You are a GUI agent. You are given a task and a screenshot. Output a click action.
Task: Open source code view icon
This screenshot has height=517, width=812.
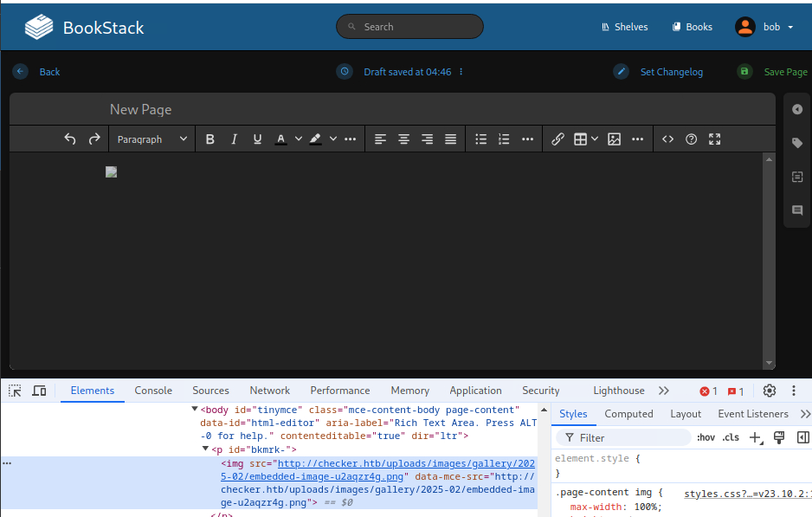pyautogui.click(x=667, y=139)
